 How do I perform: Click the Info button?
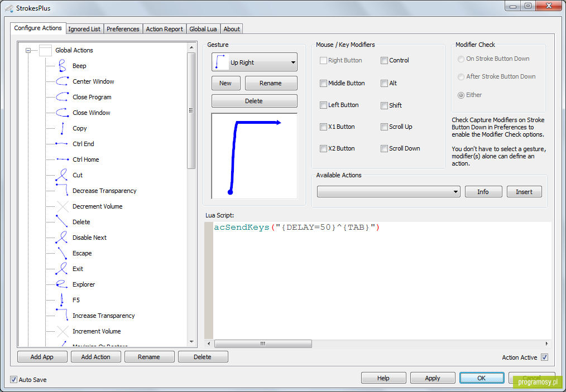click(x=483, y=191)
